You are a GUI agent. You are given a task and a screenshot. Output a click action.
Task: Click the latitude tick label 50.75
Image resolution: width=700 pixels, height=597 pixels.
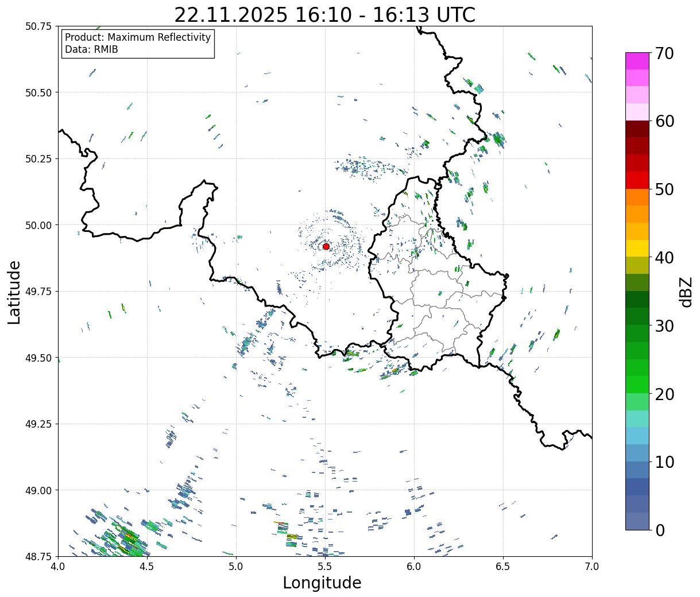click(x=38, y=26)
